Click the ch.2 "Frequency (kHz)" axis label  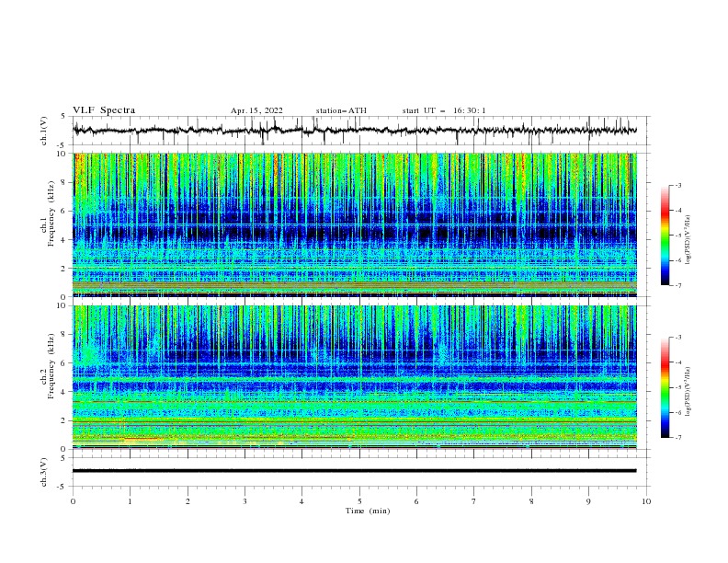[51, 366]
